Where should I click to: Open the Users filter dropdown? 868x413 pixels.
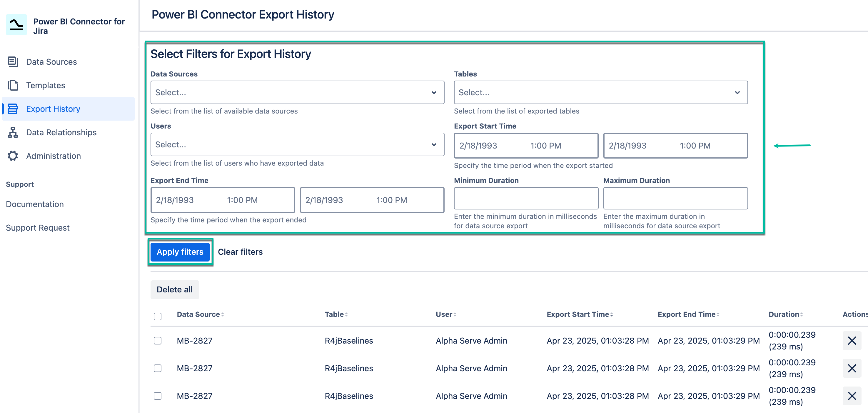298,144
